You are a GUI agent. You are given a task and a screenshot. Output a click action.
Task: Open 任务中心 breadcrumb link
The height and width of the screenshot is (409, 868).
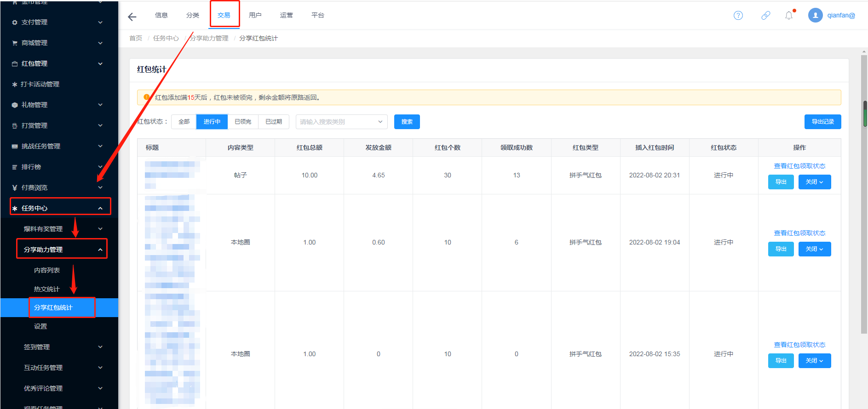[x=166, y=38]
